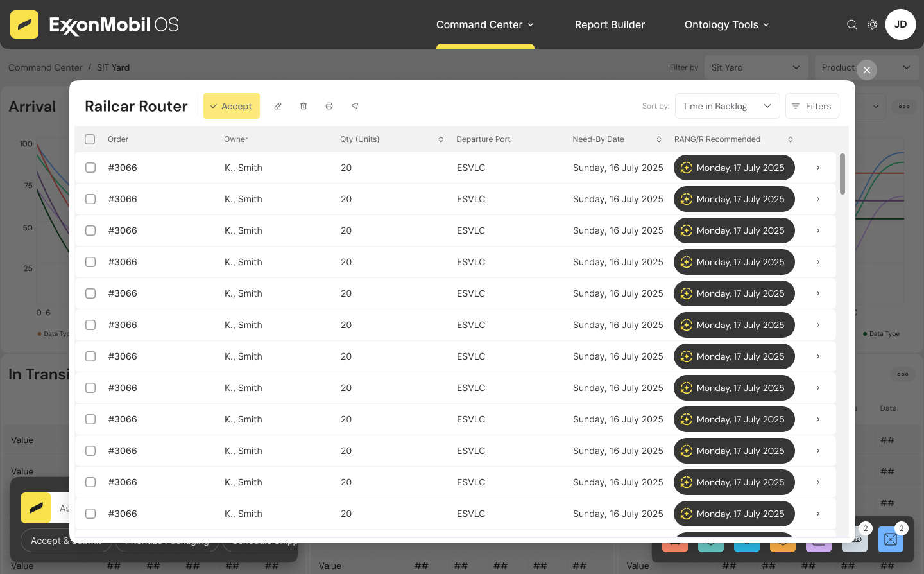The image size is (924, 574).
Task: Open the Command Center navigation menu
Action: click(485, 24)
